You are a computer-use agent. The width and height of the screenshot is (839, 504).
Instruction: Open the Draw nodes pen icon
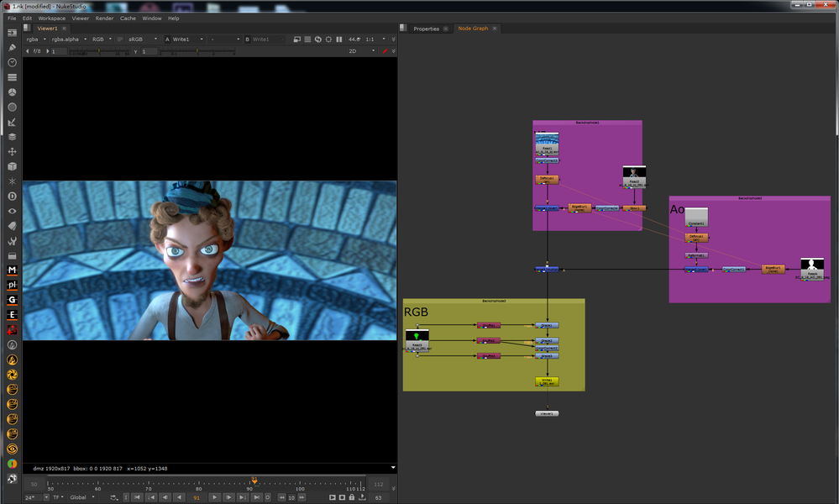coord(12,48)
